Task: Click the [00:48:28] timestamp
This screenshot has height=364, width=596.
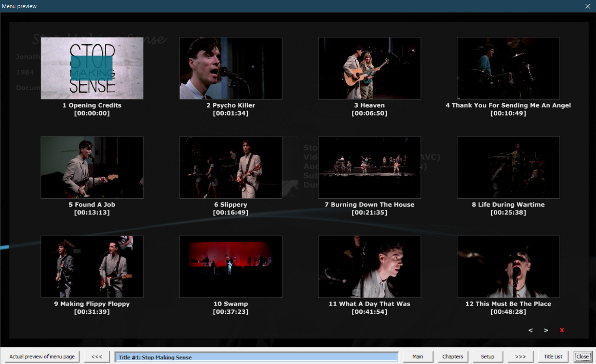Action: pos(508,312)
